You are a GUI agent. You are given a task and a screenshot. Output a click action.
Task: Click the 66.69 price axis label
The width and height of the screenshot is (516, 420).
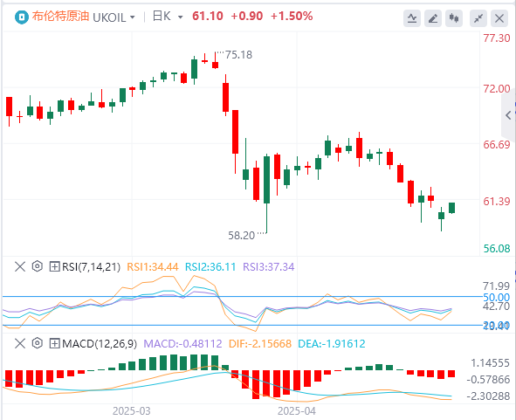click(x=497, y=144)
